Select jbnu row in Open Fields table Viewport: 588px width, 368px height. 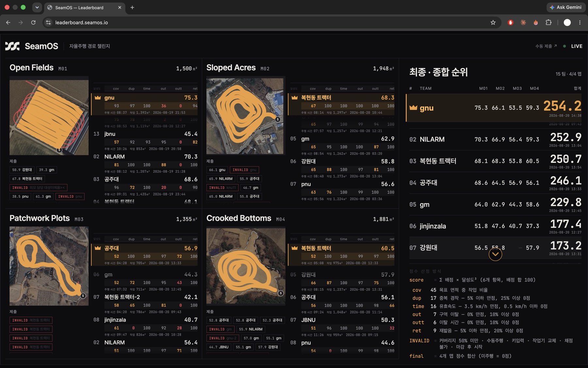(145, 140)
